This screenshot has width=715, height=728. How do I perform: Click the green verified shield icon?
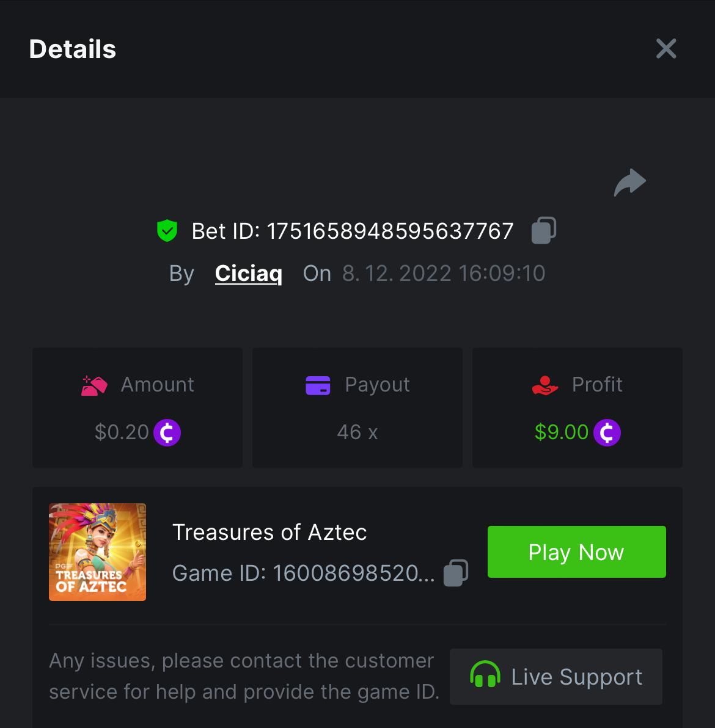(x=167, y=231)
